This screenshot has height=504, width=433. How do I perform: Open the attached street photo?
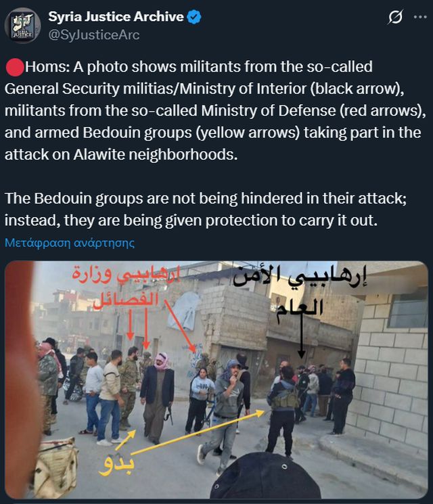click(x=216, y=380)
